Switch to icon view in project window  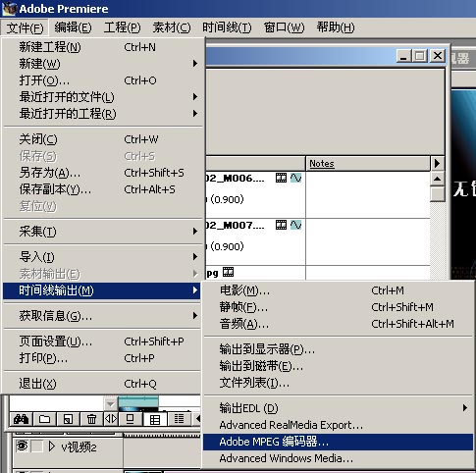[x=131, y=419]
